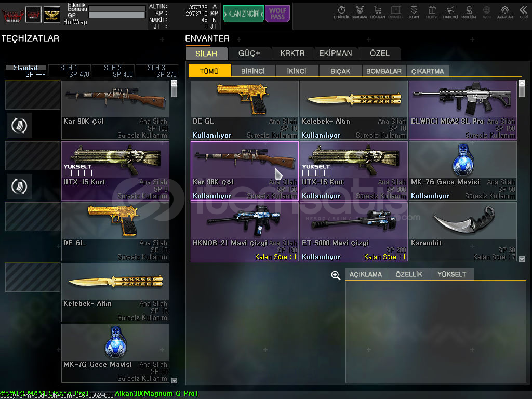Click the ALTIN balance value 357779
This screenshot has width=532, height=399.
(198, 7)
